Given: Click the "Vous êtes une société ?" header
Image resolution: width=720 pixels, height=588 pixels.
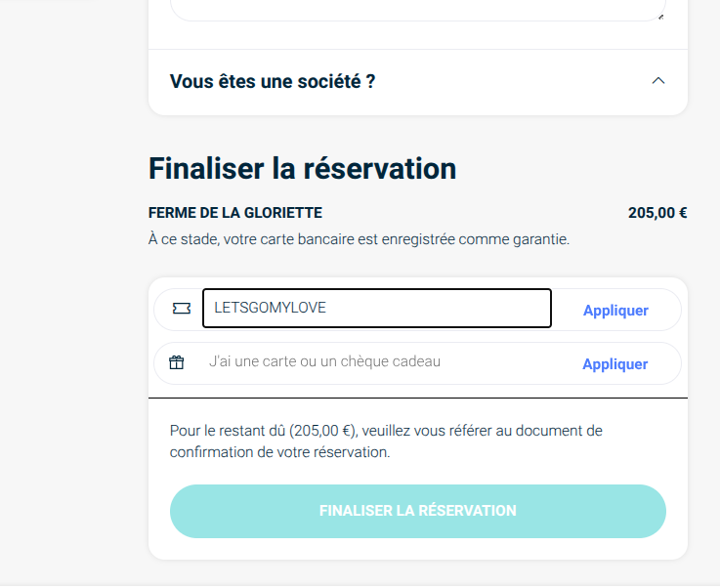Looking at the screenshot, I should tap(273, 81).
